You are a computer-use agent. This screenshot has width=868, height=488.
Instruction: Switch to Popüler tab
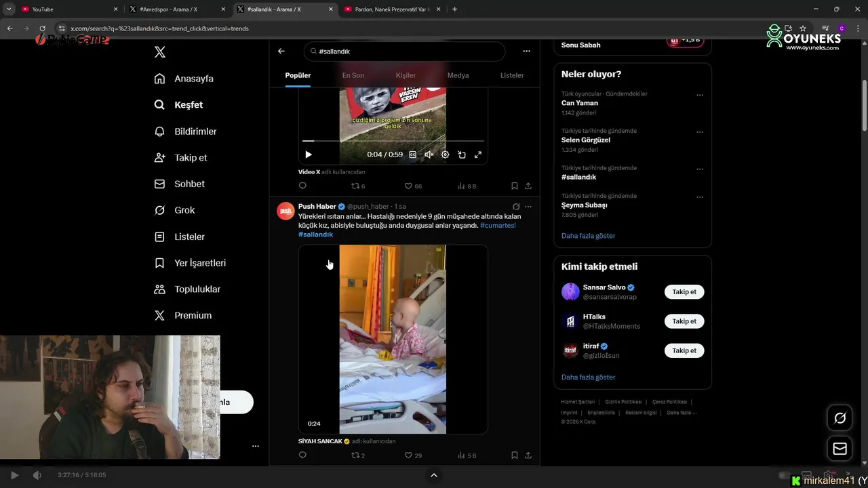tap(298, 75)
